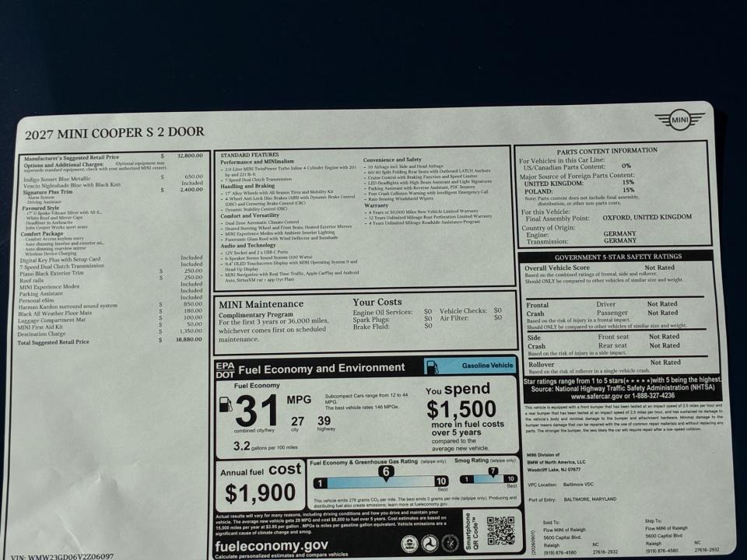Click the 2027 MINI COOPER S 2 DOOR title
Viewport: 747px width, 560px height.
(x=114, y=133)
